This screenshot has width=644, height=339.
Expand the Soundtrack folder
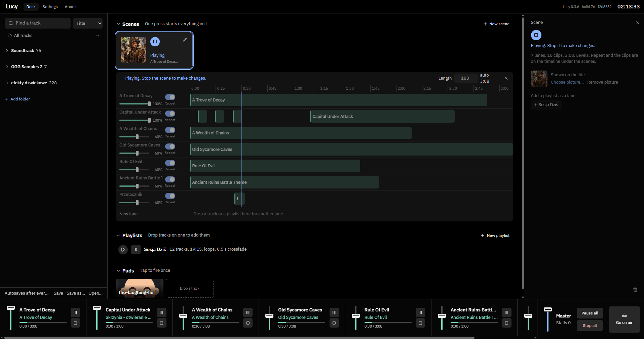pyautogui.click(x=7, y=51)
